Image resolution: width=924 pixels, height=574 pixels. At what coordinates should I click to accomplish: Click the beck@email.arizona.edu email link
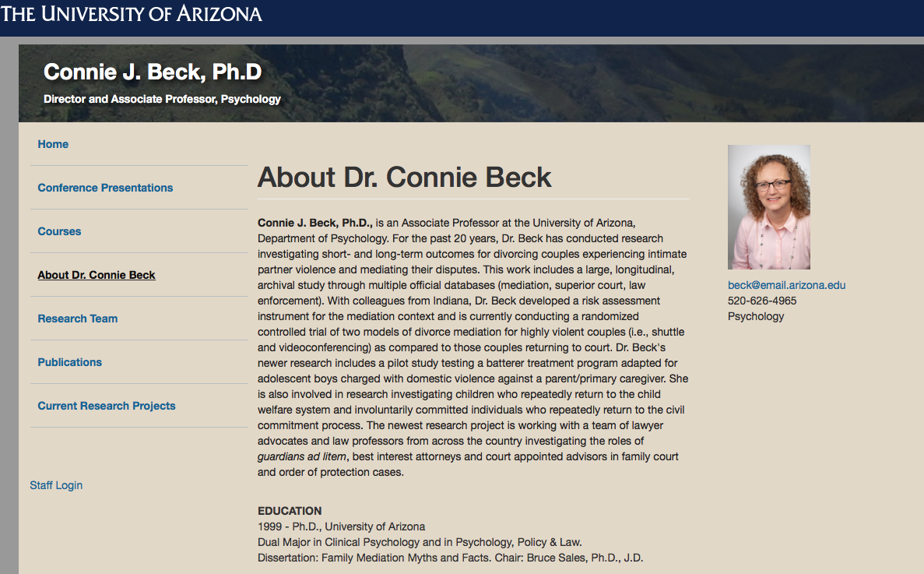786,285
